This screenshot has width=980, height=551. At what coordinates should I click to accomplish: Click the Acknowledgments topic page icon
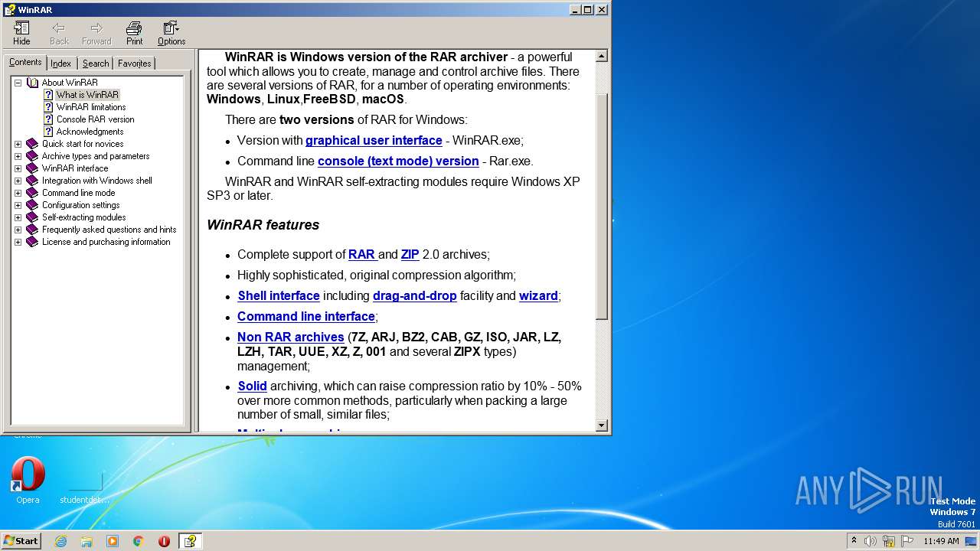point(48,132)
